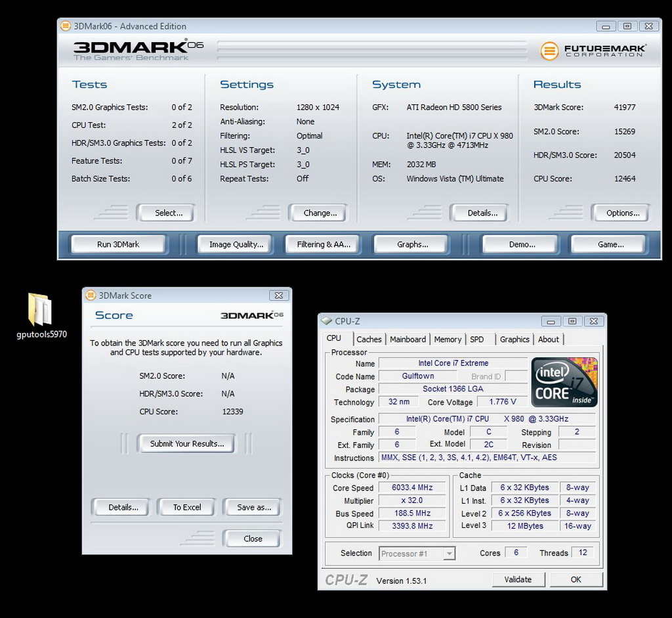Screen dimensions: 672x618
Task: Click Close button in 3DMark Score window
Action: click(253, 539)
